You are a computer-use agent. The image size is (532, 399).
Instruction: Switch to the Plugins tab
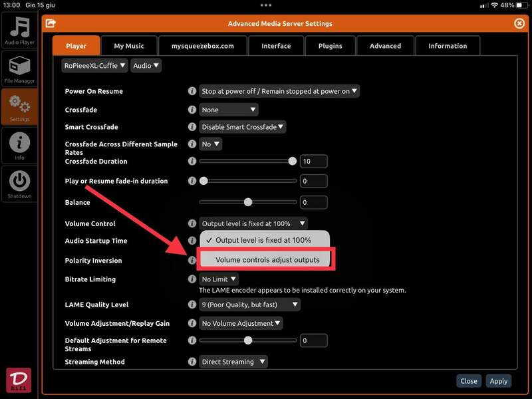(x=330, y=46)
